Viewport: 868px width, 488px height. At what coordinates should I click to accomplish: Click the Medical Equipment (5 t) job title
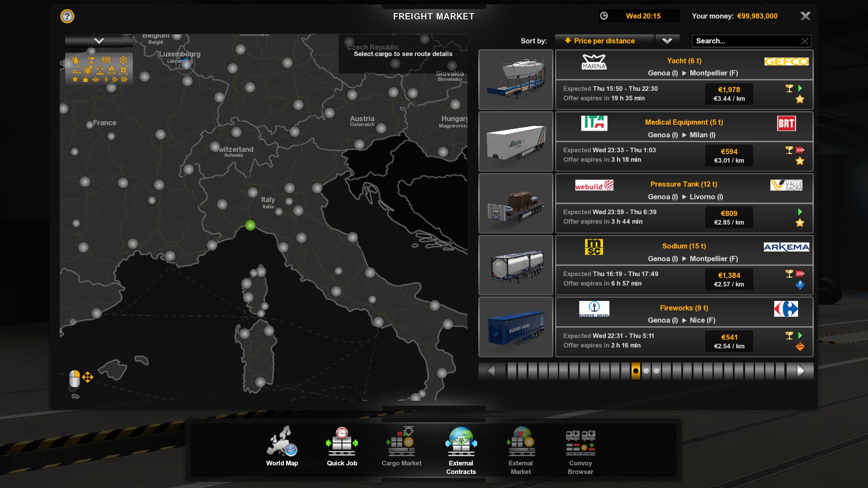(x=684, y=122)
